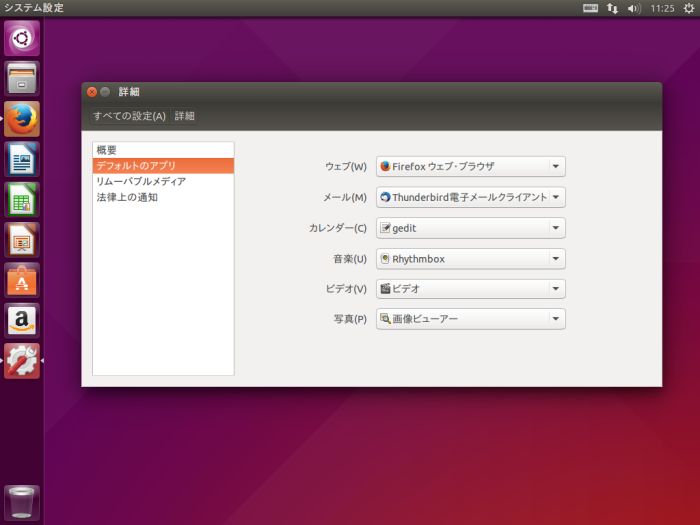Open the keyboard input indicator

click(x=590, y=8)
